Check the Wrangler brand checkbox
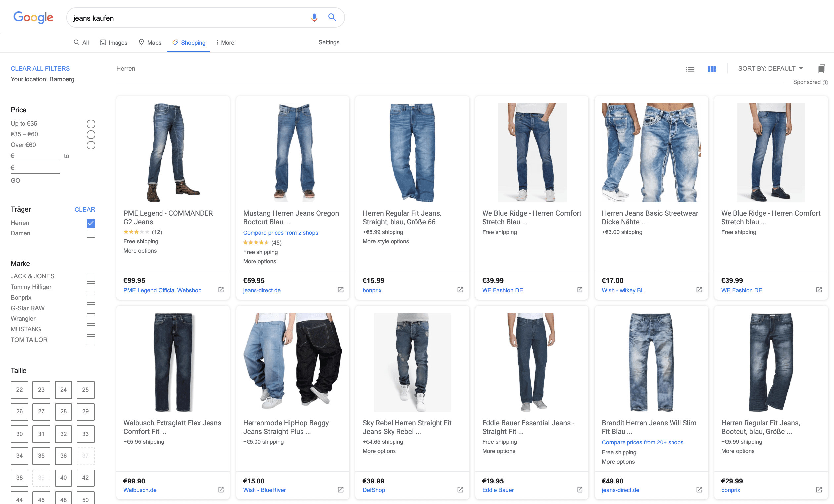The image size is (834, 504). 91,319
